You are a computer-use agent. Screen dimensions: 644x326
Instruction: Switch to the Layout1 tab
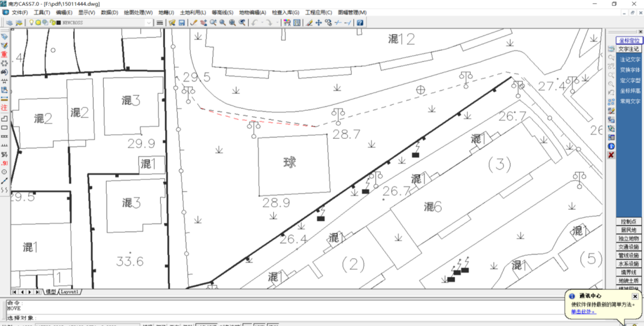coord(70,292)
